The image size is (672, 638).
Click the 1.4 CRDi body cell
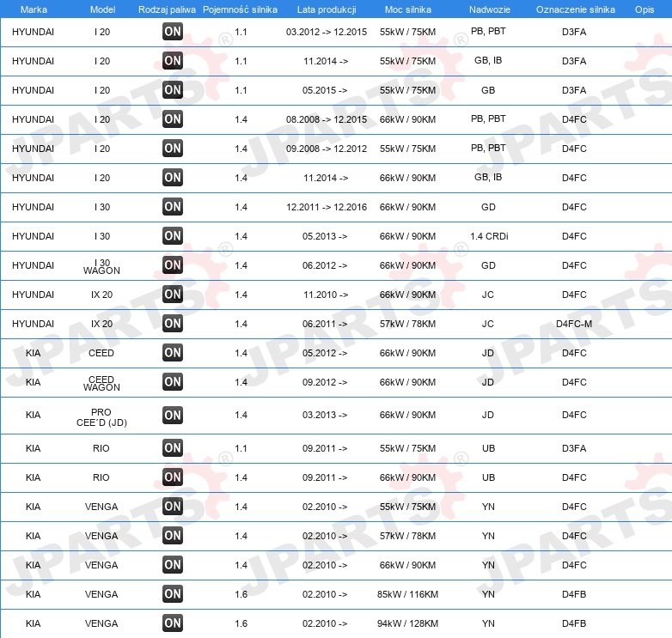(x=489, y=236)
